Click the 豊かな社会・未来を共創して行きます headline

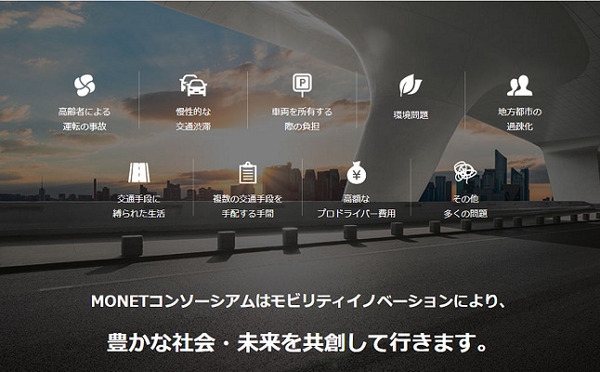point(297,343)
